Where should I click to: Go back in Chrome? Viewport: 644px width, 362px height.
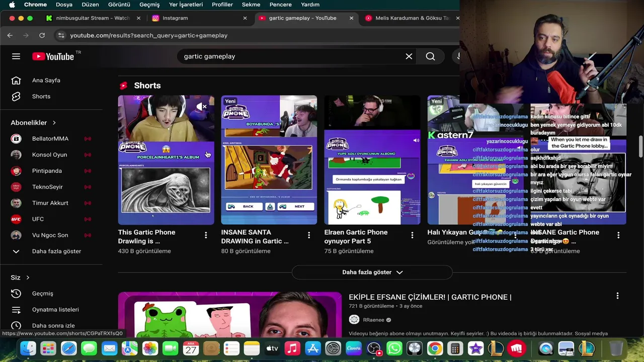click(10, 35)
